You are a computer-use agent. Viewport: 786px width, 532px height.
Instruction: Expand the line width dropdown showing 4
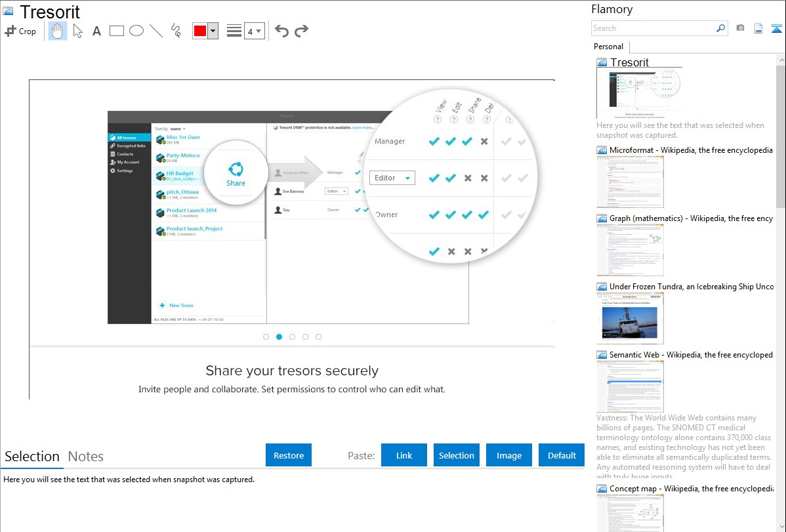[255, 31]
